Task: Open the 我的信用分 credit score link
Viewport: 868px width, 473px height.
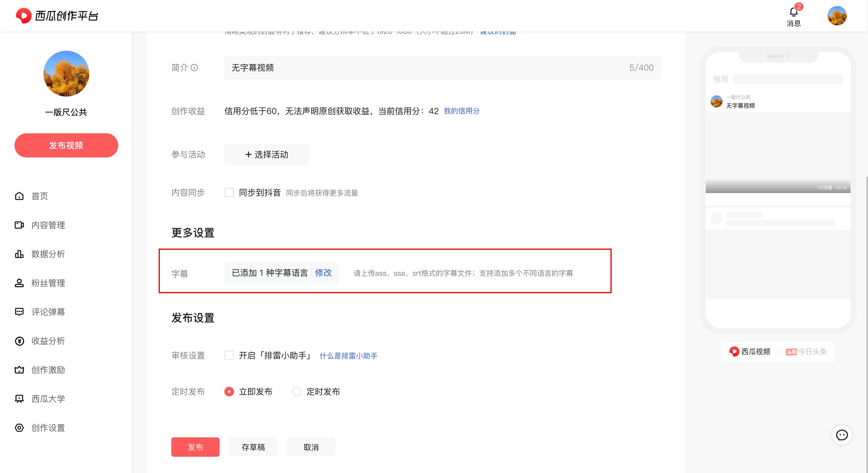Action: coord(462,111)
